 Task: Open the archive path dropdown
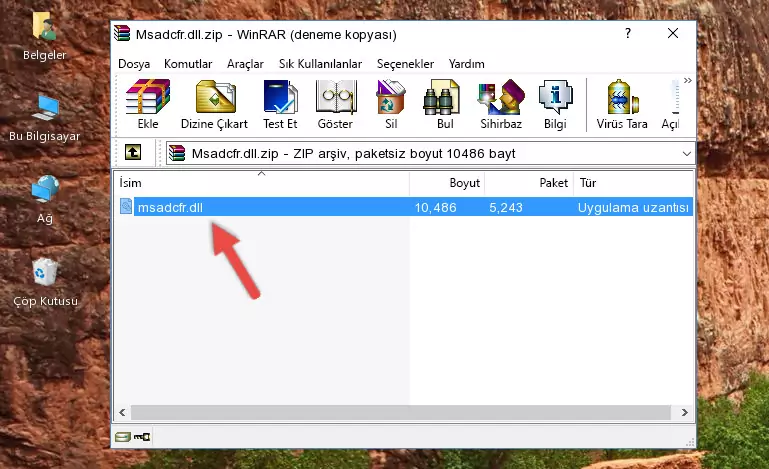coord(687,154)
